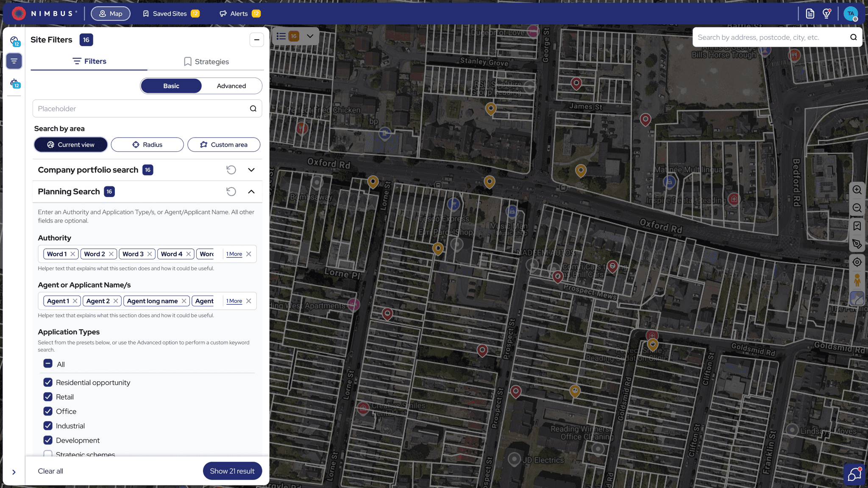This screenshot has width=868, height=488.
Task: Click the 1 More link in Authority field
Action: (234, 254)
